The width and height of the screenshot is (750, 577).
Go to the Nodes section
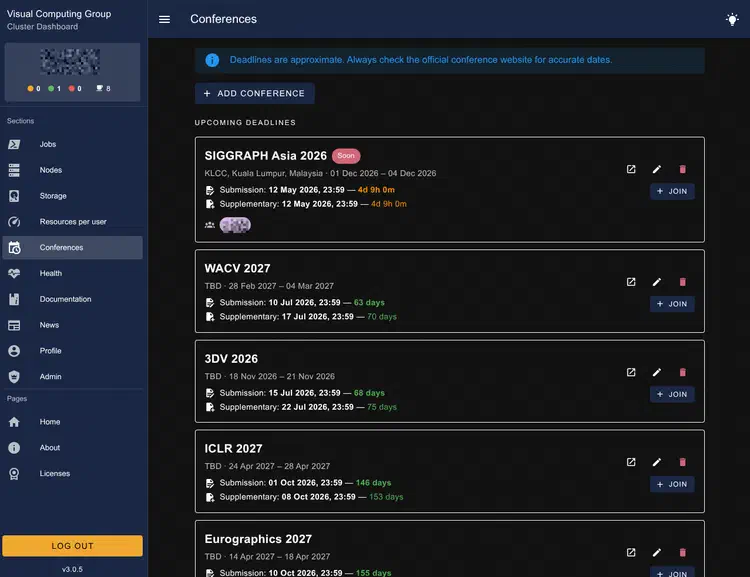[x=72, y=170]
